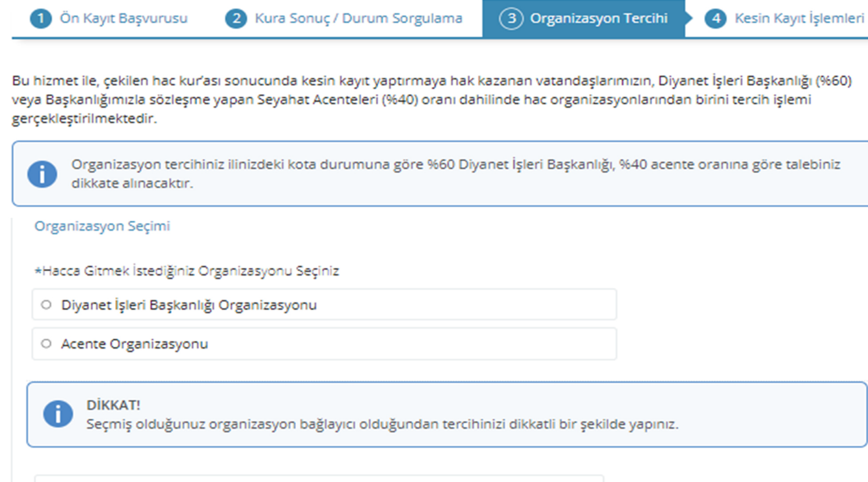Click the info icon in the quota notice
Viewport: 868px width, 482px height.
[43, 173]
